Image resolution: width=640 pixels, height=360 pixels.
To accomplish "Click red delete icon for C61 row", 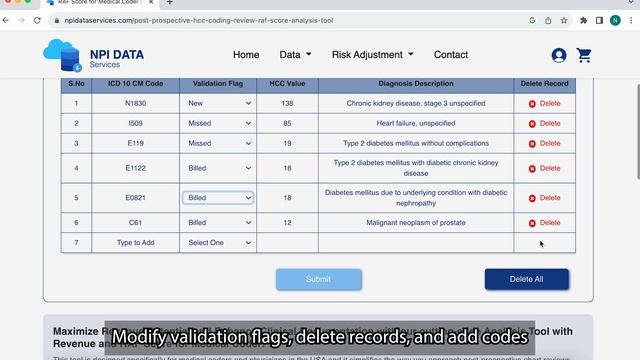I will tap(532, 223).
